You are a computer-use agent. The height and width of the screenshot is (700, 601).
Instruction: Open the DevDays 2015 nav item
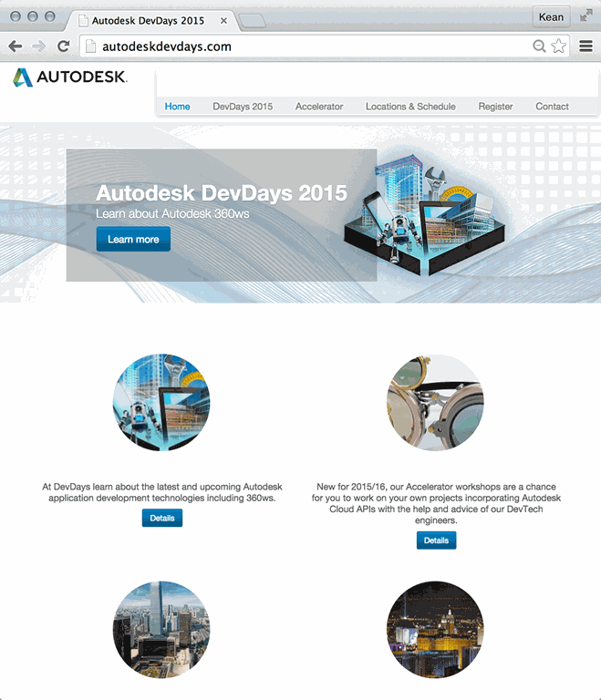pyautogui.click(x=243, y=107)
